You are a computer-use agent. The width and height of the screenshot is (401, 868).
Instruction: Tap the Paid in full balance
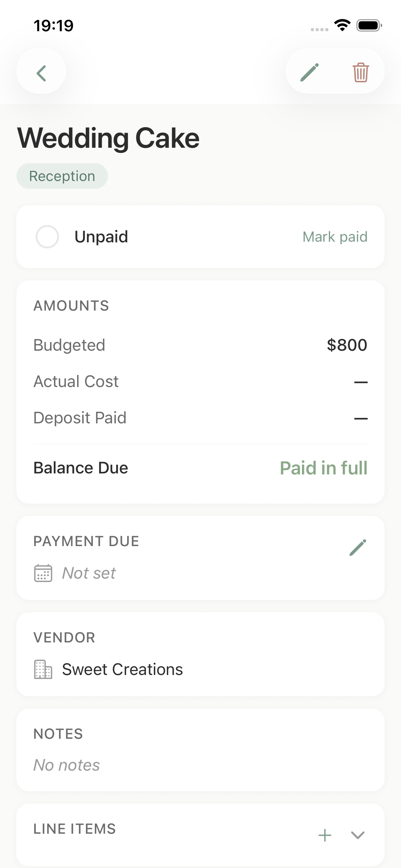(x=324, y=468)
